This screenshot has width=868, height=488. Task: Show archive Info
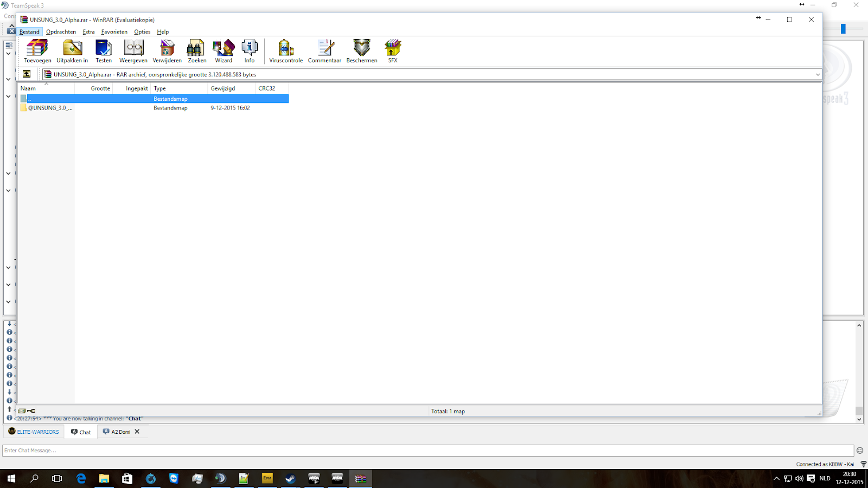coord(250,51)
